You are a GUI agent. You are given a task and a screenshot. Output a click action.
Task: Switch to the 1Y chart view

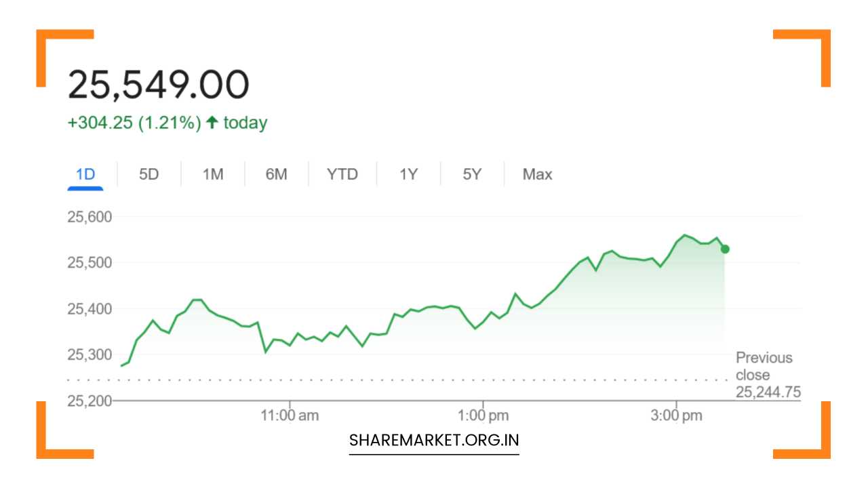click(408, 174)
